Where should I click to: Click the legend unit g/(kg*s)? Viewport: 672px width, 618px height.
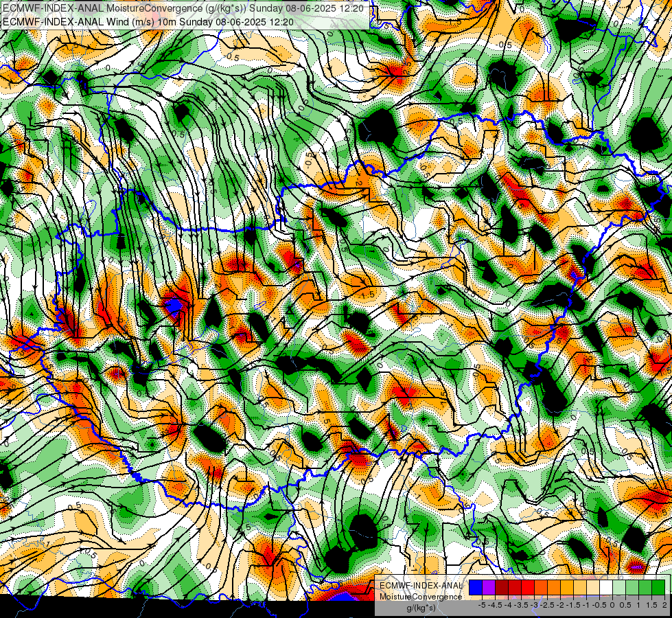[421, 608]
